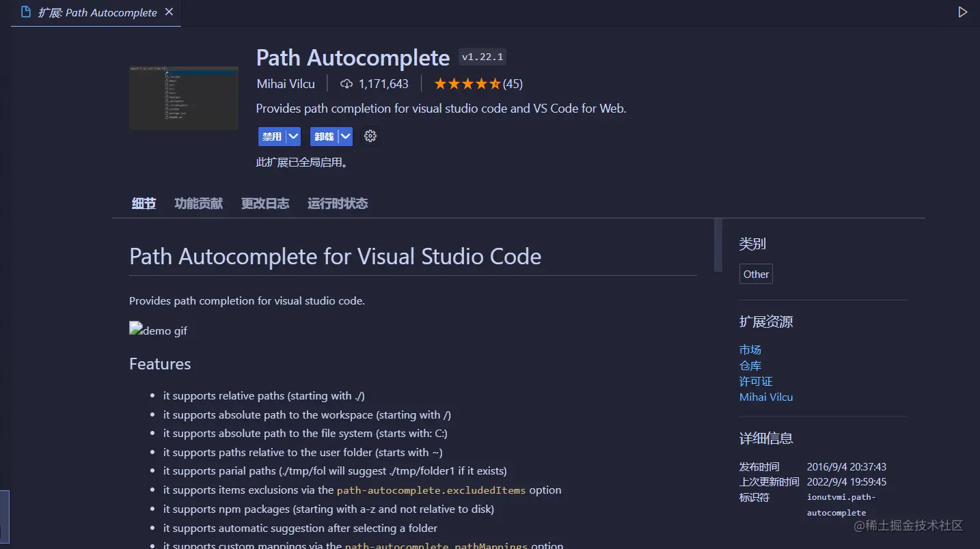
Task: Click 'it supports npm packages' bullet
Action: [329, 509]
